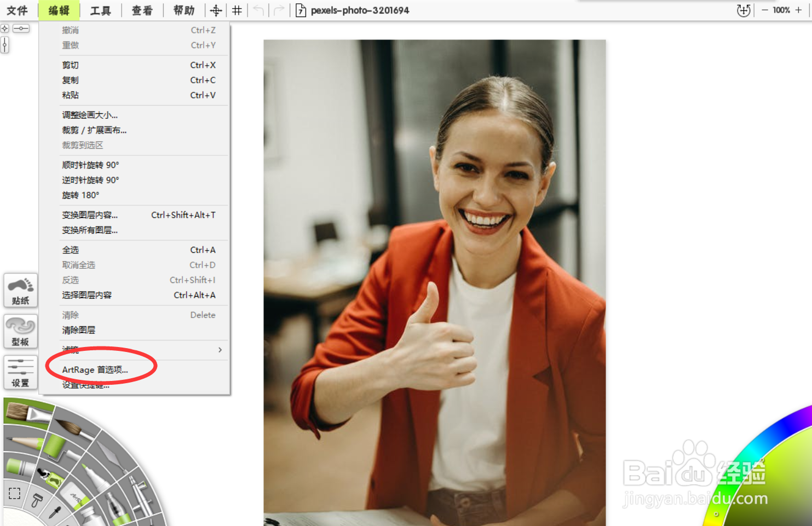Open the Stencils (型板) panel

click(x=21, y=332)
